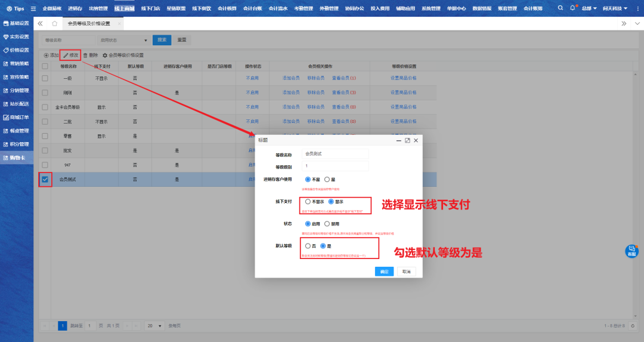The image size is (644, 342).
Task: Uncheck the 会员测试 row checkbox
Action: (x=45, y=179)
